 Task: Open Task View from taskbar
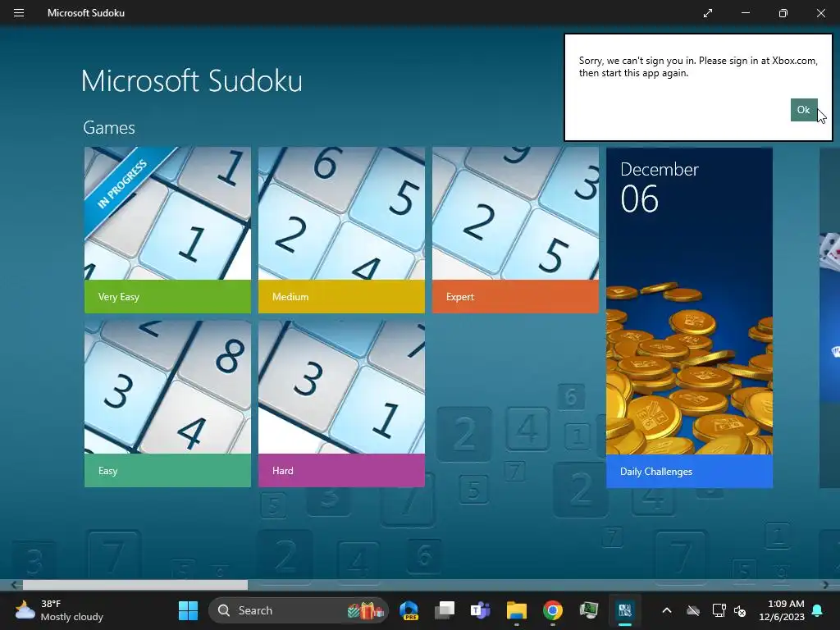(x=445, y=610)
